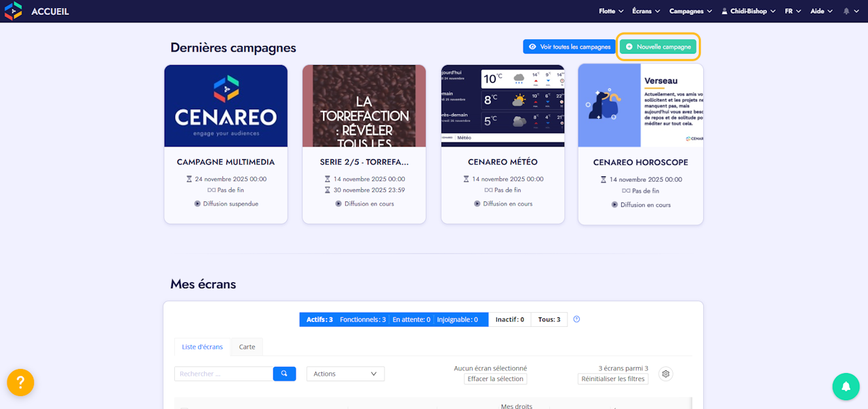The height and width of the screenshot is (409, 868).
Task: Switch to the Liste d'écrans tab
Action: click(x=202, y=347)
